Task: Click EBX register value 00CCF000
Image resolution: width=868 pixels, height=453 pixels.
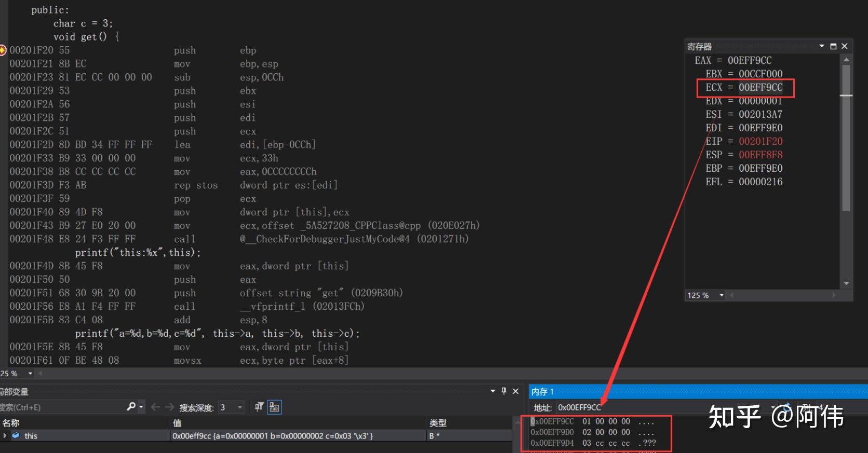Action: (x=760, y=74)
